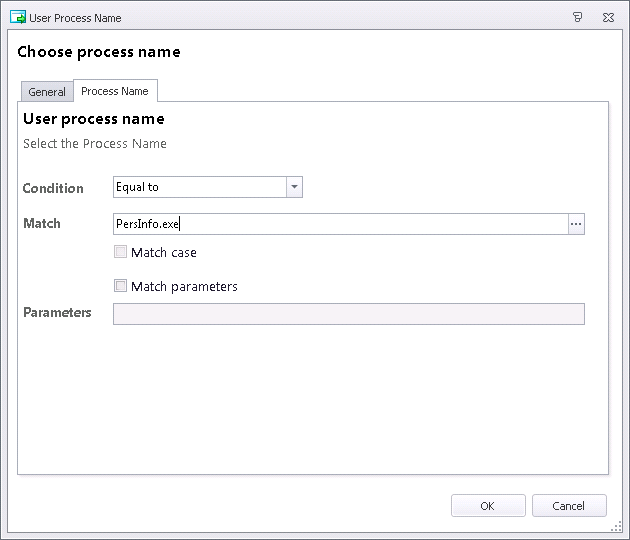This screenshot has width=630, height=540.
Task: Click the User Process Name window icon
Action: pyautogui.click(x=18, y=18)
